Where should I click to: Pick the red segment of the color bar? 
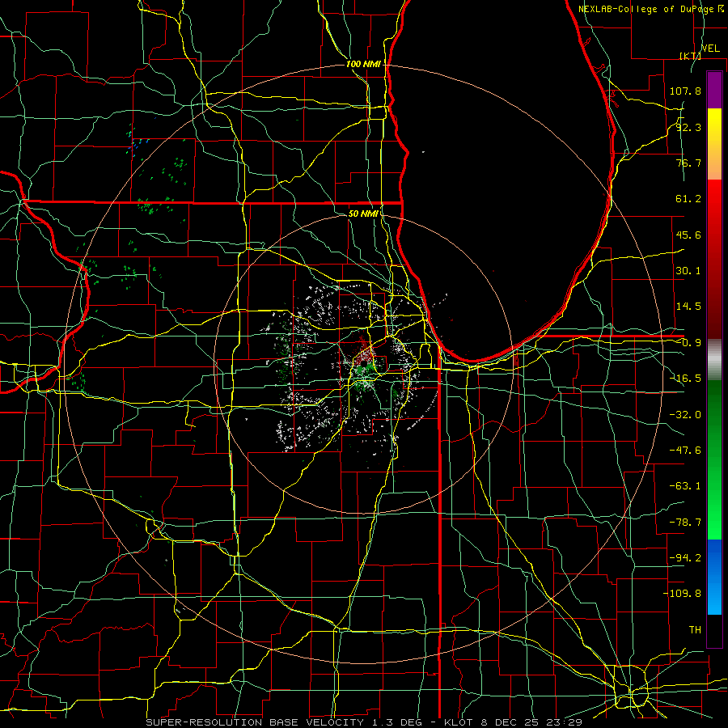tap(714, 259)
